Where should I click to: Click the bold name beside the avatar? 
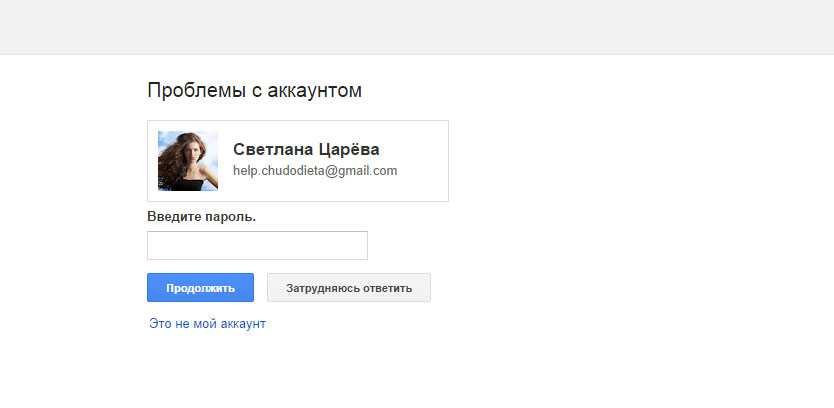pyautogui.click(x=306, y=149)
